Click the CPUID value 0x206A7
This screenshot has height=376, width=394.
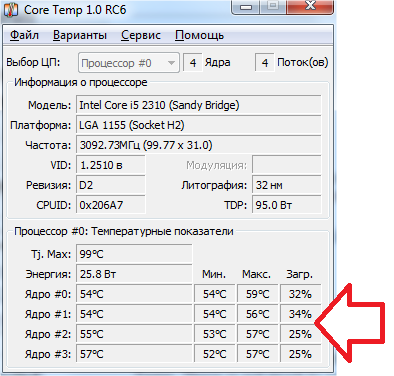click(111, 205)
